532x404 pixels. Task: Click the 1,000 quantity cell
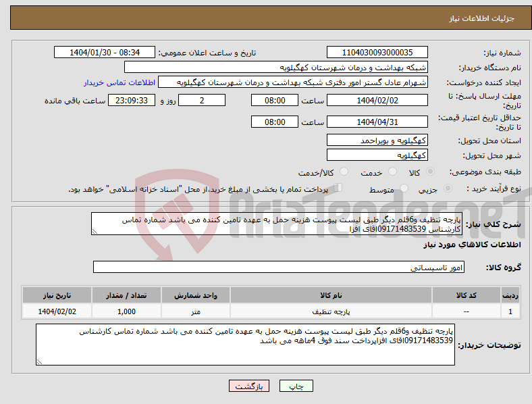pos(126,311)
